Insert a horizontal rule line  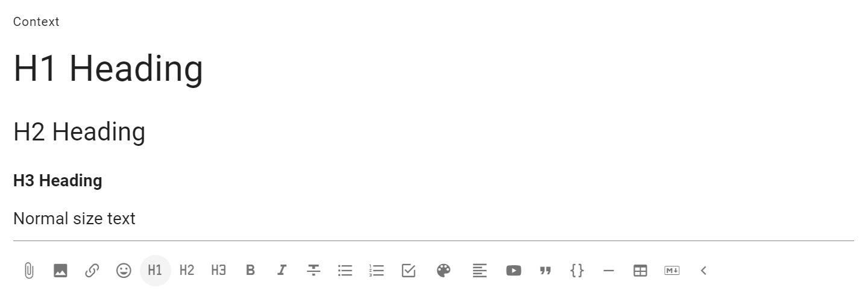click(x=609, y=271)
